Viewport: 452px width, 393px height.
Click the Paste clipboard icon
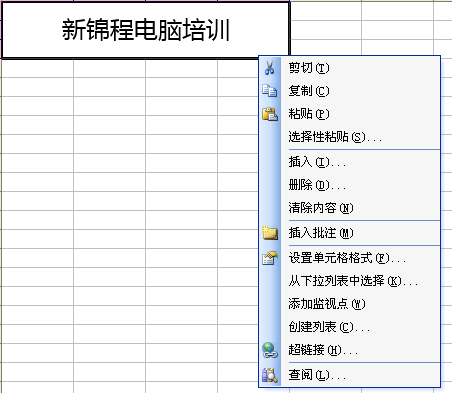(x=270, y=114)
